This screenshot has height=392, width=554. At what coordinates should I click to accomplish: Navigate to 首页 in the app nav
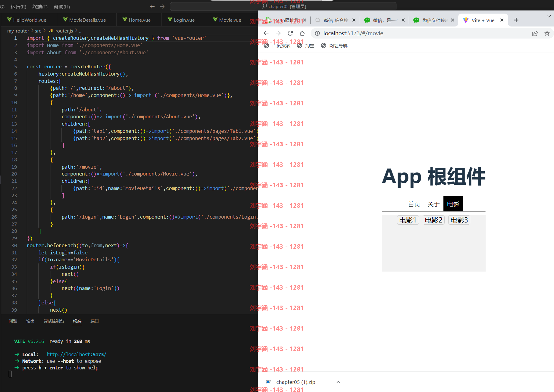(x=414, y=204)
